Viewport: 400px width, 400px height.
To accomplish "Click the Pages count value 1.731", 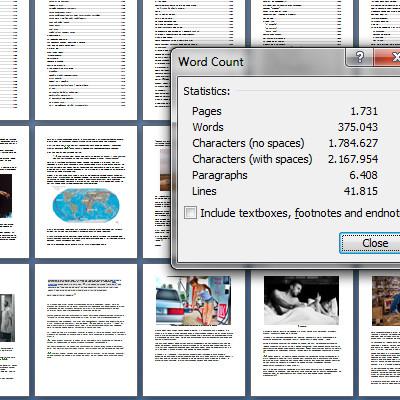I will [x=364, y=111].
